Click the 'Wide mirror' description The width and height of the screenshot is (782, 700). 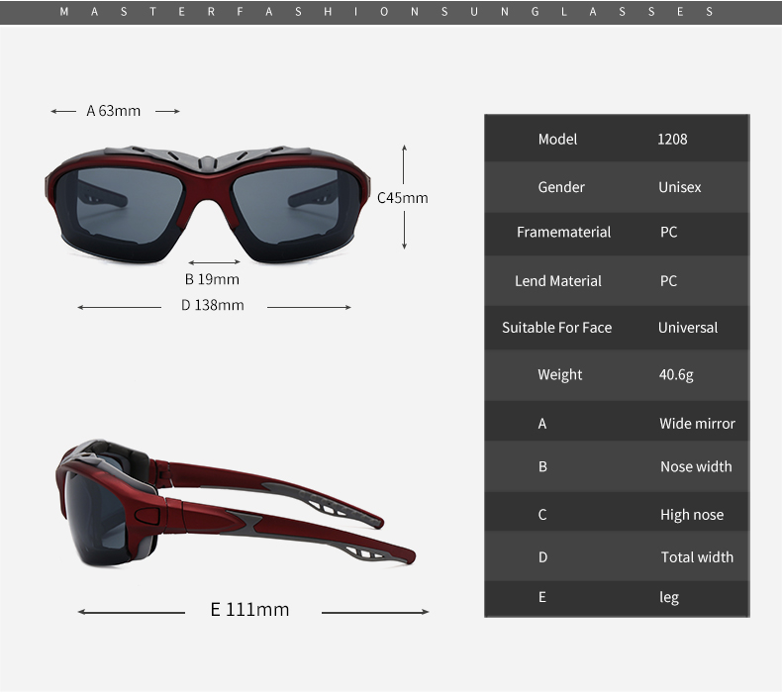coord(697,424)
